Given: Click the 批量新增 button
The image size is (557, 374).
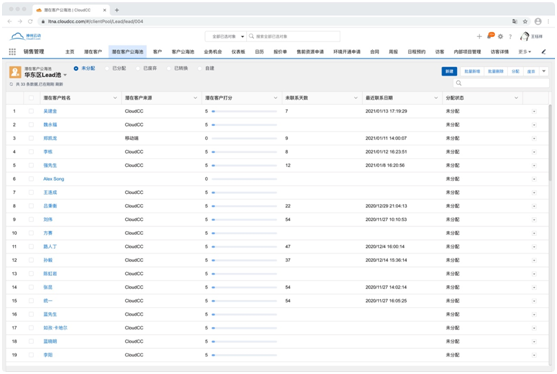Looking at the screenshot, I should [x=472, y=71].
